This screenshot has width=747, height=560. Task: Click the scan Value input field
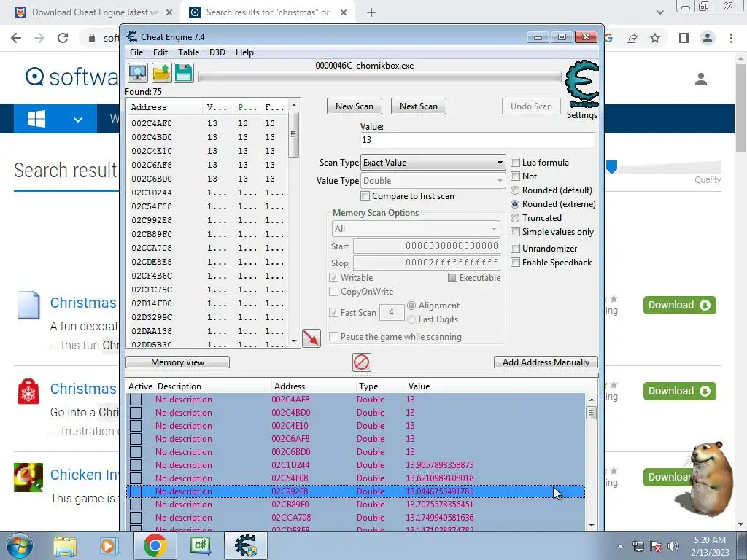[477, 140]
